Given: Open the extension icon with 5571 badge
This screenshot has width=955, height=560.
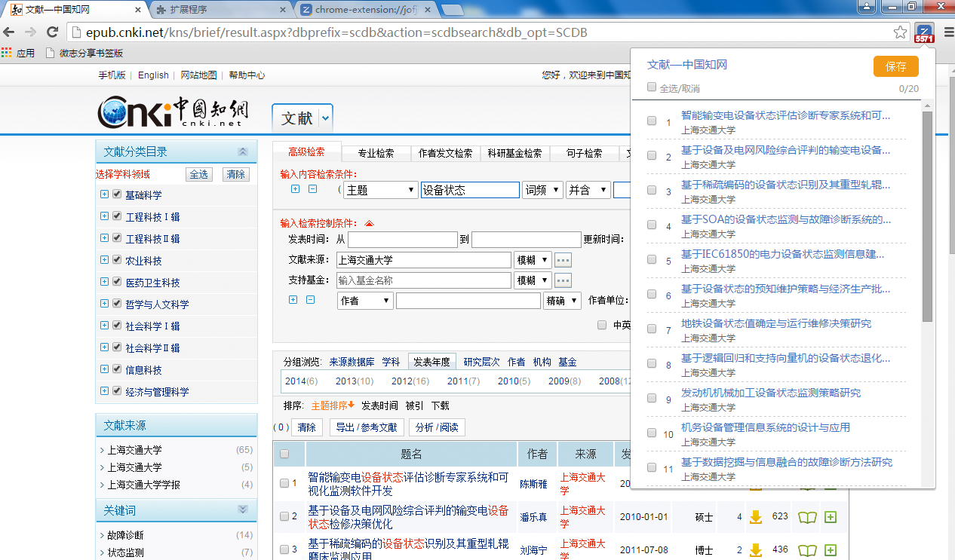Looking at the screenshot, I should (924, 33).
